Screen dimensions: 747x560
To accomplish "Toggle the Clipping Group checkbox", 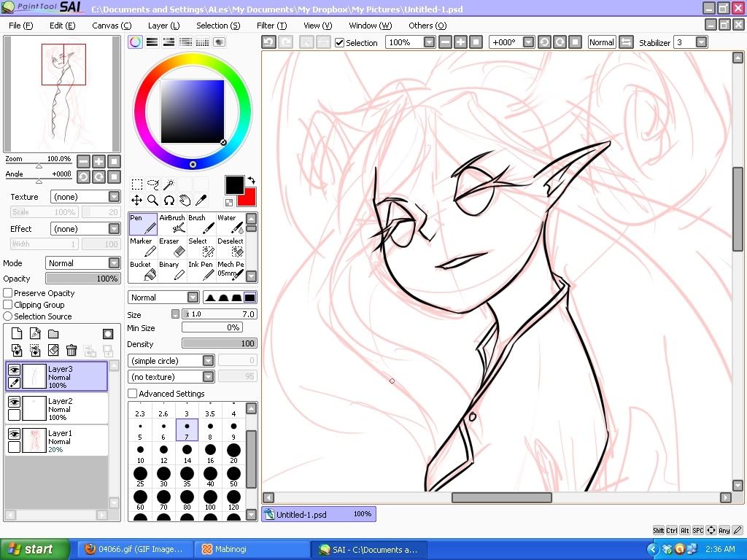I will (x=8, y=305).
